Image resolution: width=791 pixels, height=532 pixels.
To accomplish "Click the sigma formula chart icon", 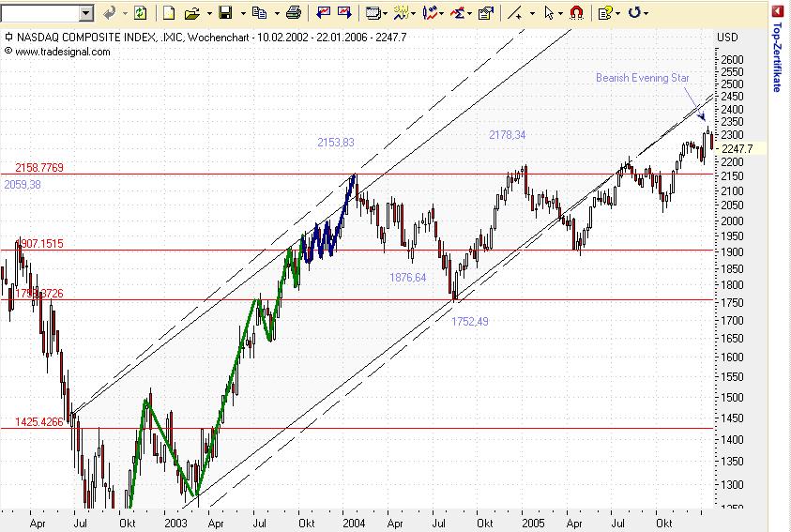I will click(x=458, y=13).
